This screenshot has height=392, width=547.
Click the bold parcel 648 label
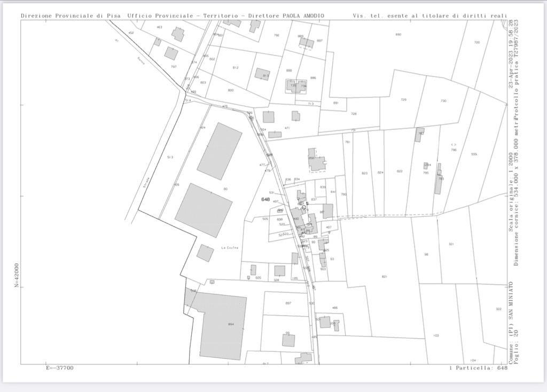click(x=265, y=199)
